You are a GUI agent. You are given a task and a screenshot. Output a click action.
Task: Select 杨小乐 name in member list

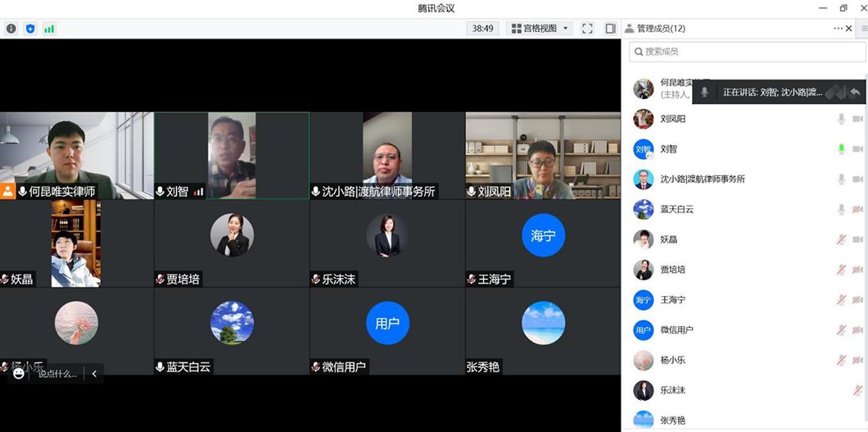click(672, 360)
